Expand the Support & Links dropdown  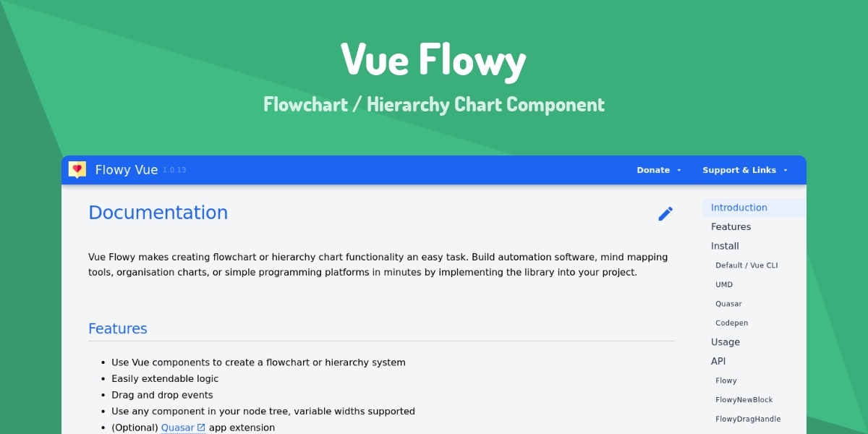745,170
